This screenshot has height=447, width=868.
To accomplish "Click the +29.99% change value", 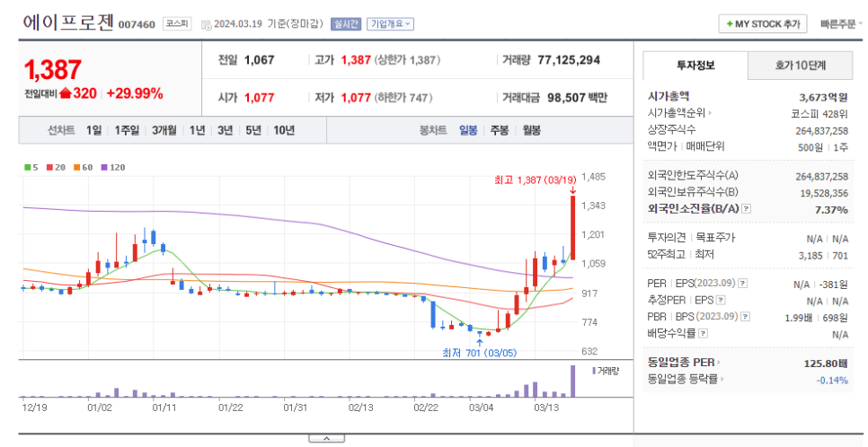I will 135,93.
